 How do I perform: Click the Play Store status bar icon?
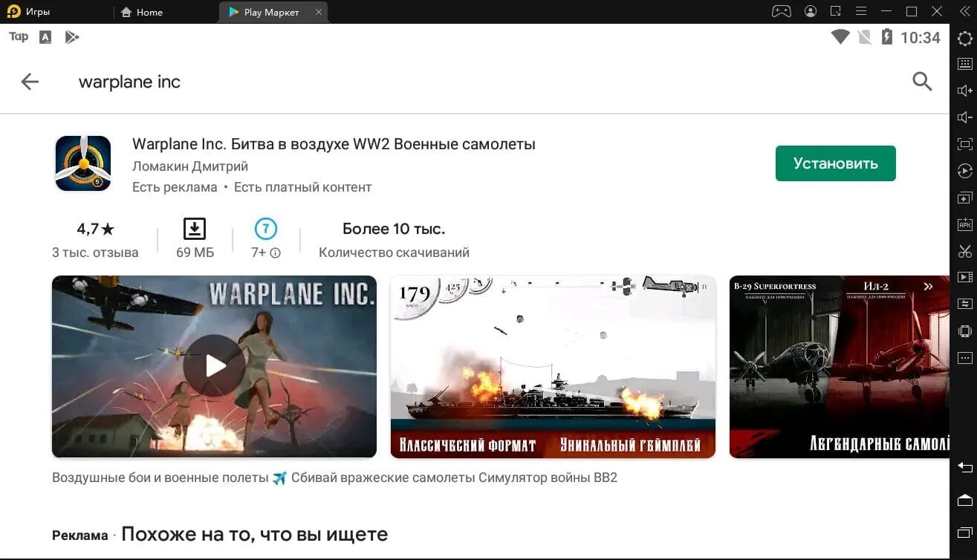(x=71, y=37)
